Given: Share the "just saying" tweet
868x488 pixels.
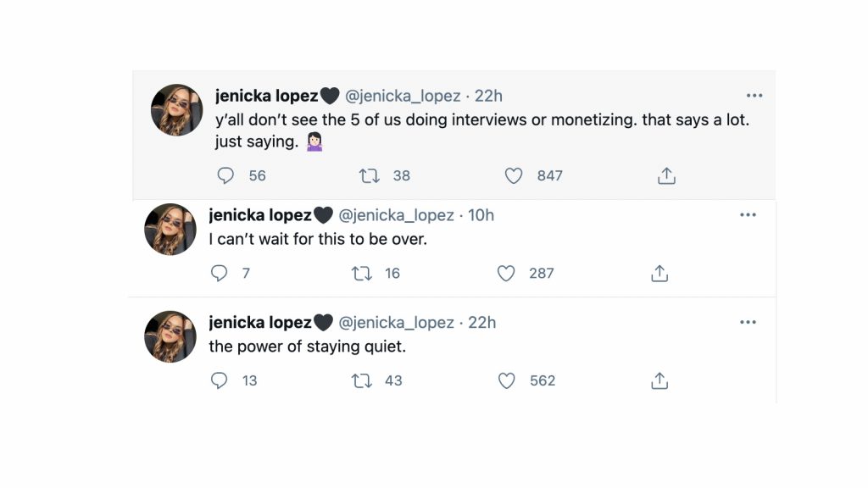Looking at the screenshot, I should [666, 175].
